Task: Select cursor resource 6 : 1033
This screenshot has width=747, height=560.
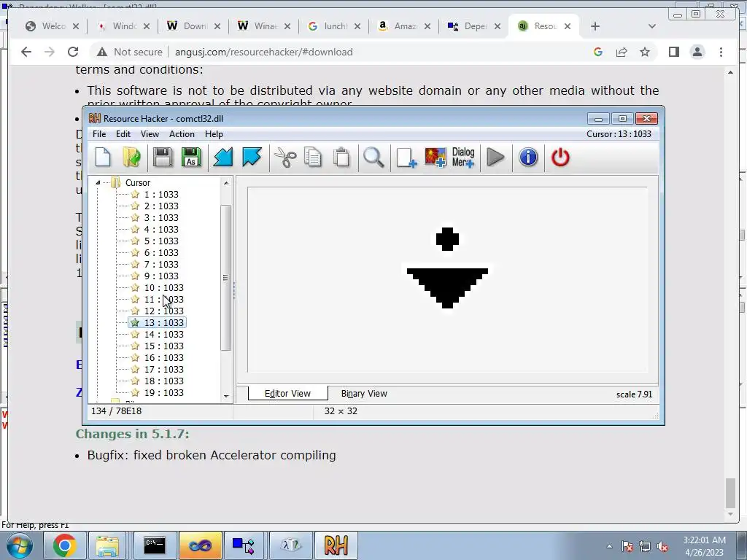Action: (x=161, y=253)
